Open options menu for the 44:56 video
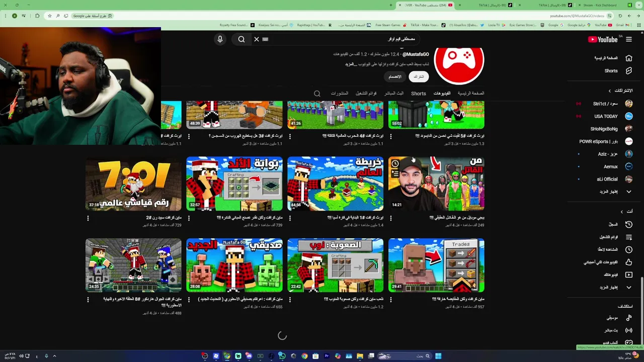 (290, 218)
